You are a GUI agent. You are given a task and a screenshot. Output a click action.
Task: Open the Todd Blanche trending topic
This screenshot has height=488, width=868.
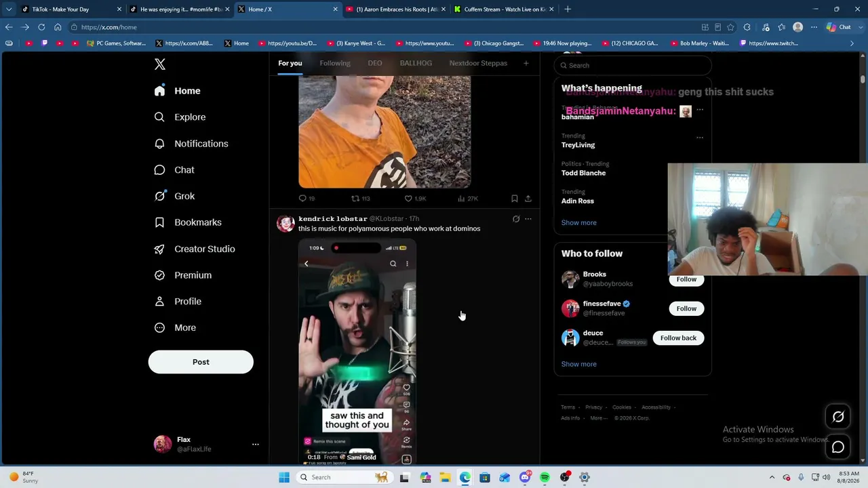pyautogui.click(x=583, y=174)
